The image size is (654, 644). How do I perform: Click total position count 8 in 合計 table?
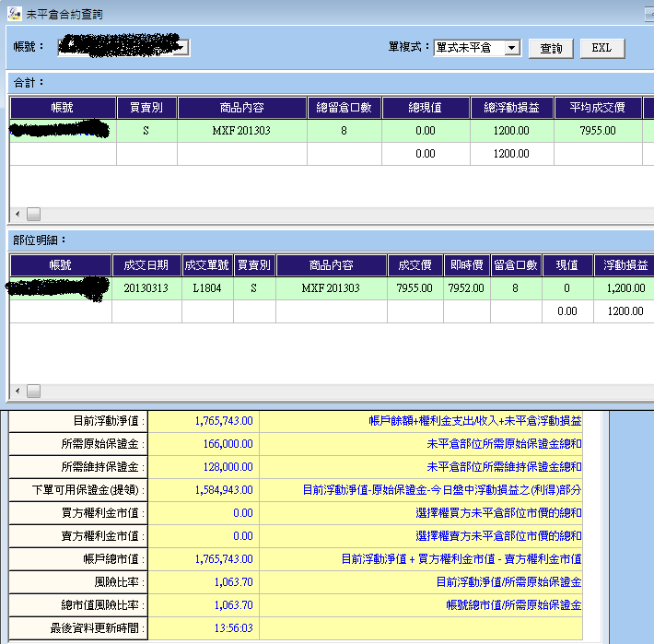pyautogui.click(x=345, y=131)
